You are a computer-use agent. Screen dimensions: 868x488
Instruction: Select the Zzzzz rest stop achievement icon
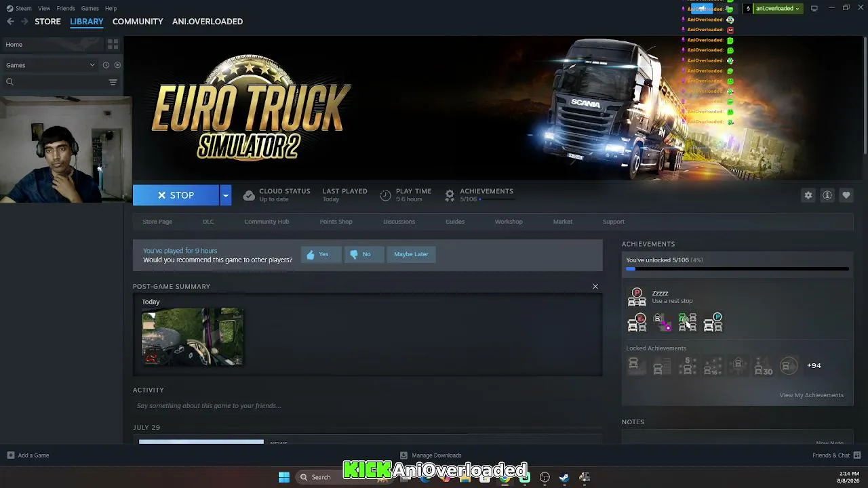coord(637,297)
